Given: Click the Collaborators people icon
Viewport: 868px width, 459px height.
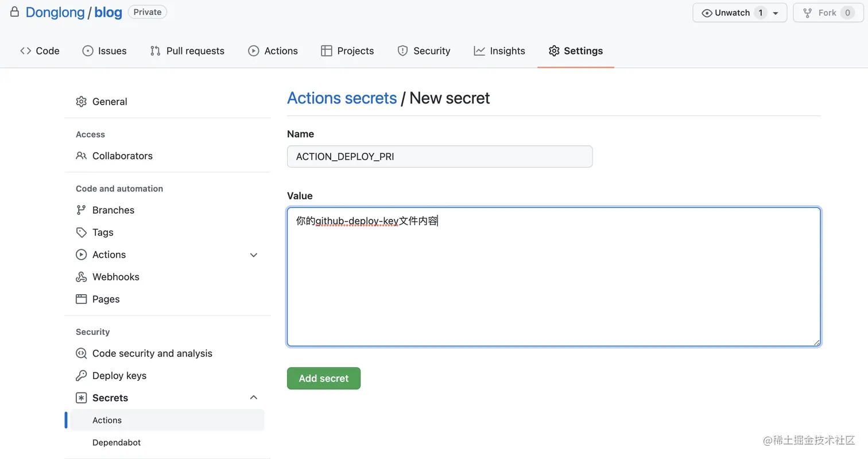Looking at the screenshot, I should 81,156.
